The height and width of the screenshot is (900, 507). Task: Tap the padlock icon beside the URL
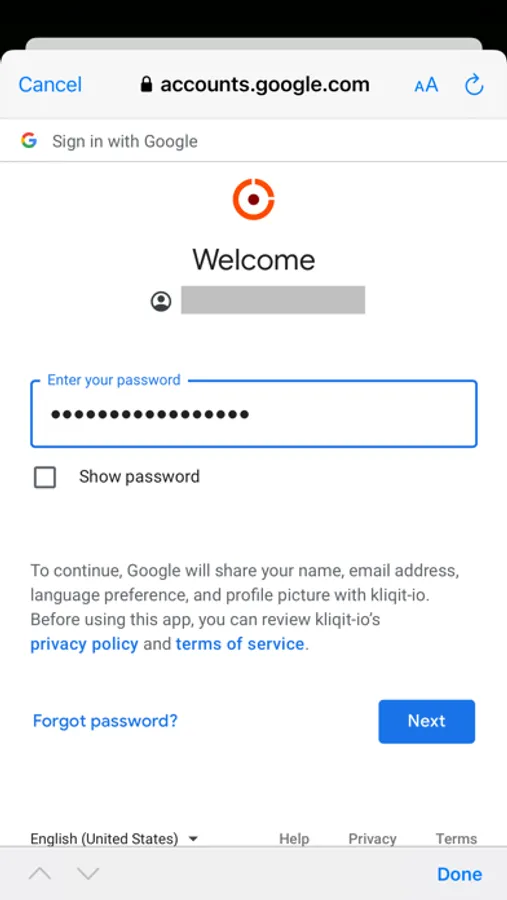(147, 84)
